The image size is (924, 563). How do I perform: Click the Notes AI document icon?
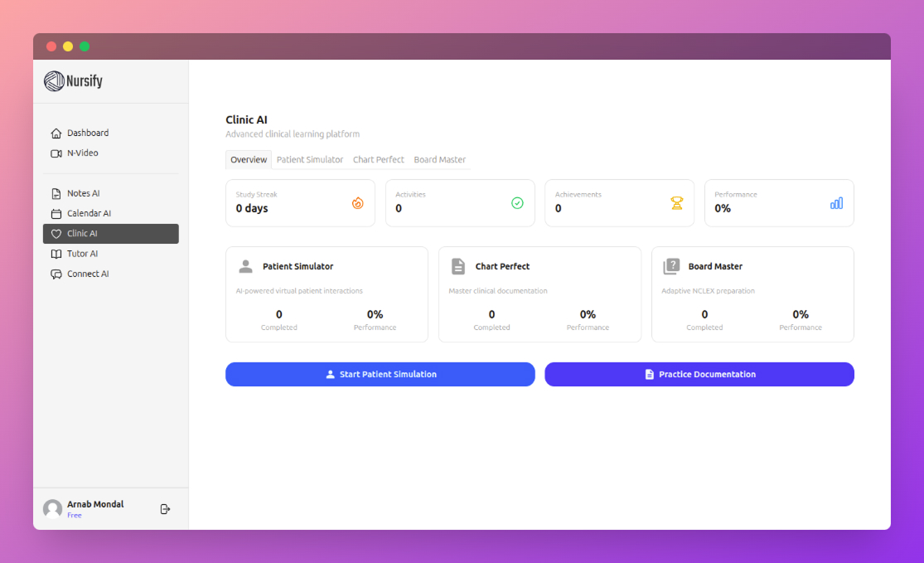56,193
